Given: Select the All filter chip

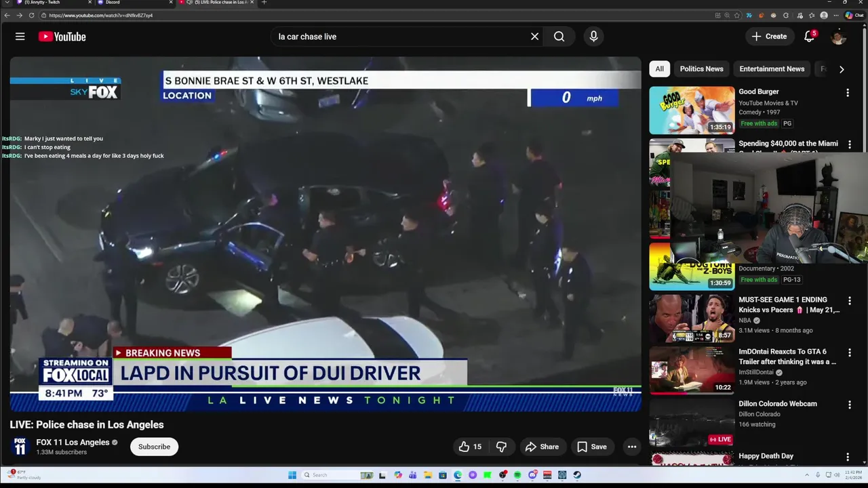Looking at the screenshot, I should (659, 68).
